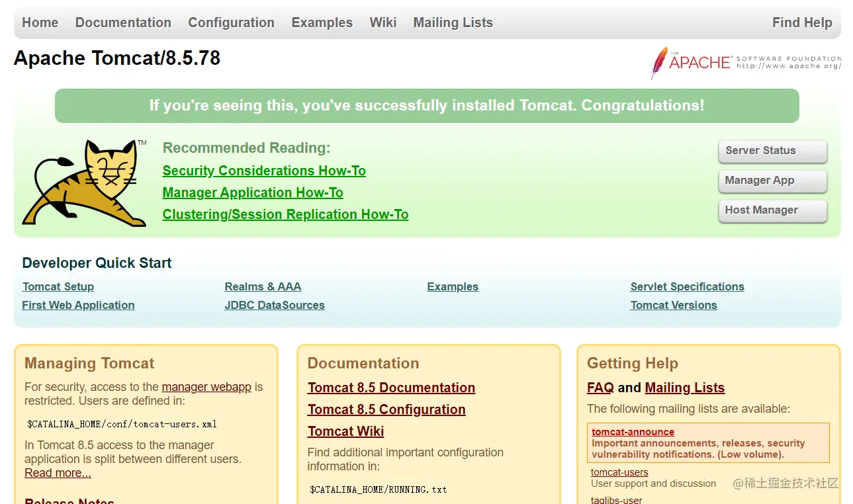The width and height of the screenshot is (853, 504).
Task: Open Documentation in the top navigation bar
Action: tap(123, 22)
